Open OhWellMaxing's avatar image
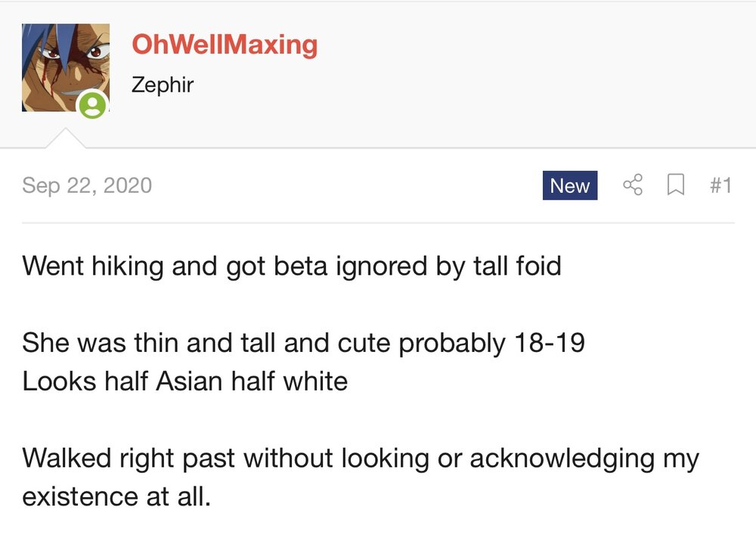The height and width of the screenshot is (541, 756). [66, 67]
